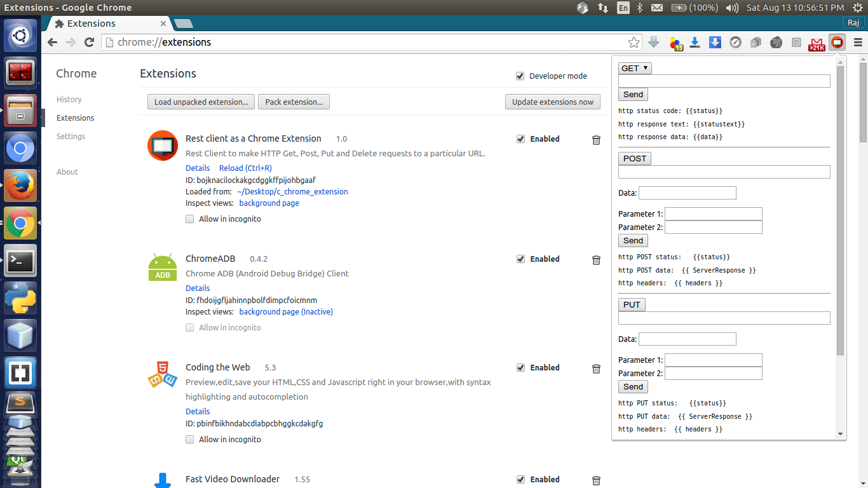
Task: Click the Rest client extension toolbar icon
Action: click(x=837, y=43)
